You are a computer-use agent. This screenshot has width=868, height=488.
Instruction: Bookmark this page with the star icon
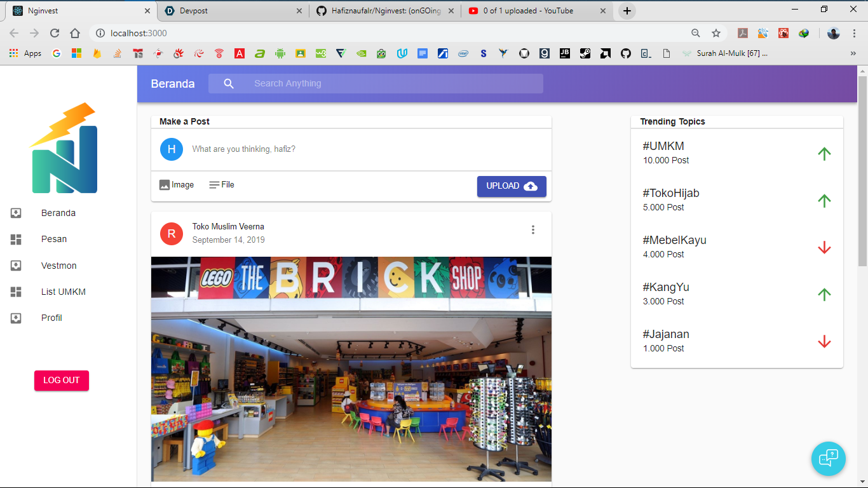tap(716, 33)
